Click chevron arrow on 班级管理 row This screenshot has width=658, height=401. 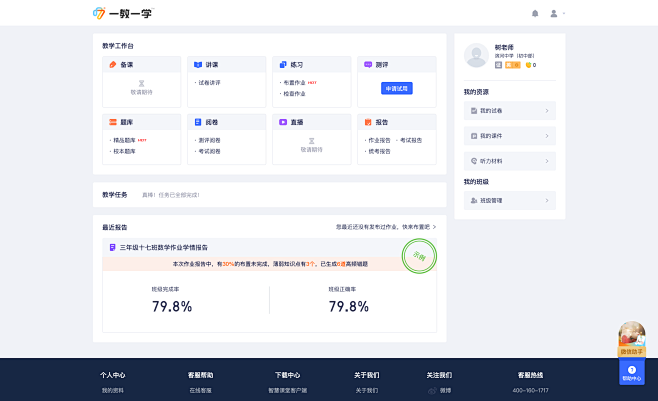[547, 200]
